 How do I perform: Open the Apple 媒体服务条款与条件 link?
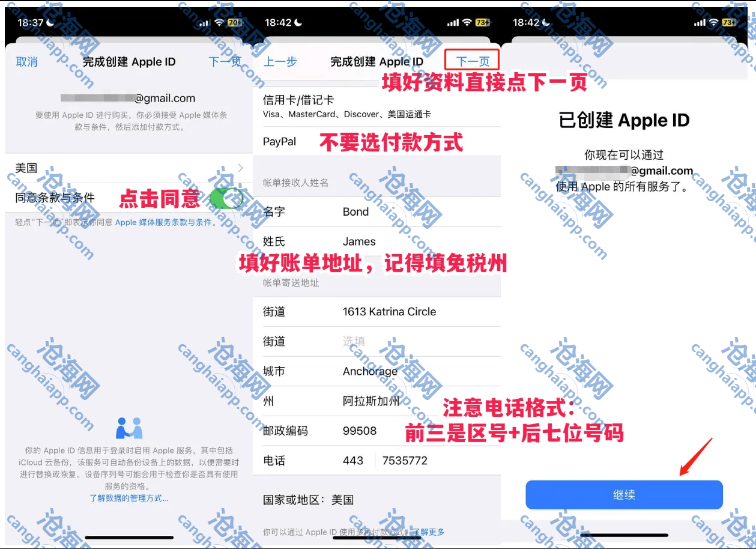[x=163, y=222]
